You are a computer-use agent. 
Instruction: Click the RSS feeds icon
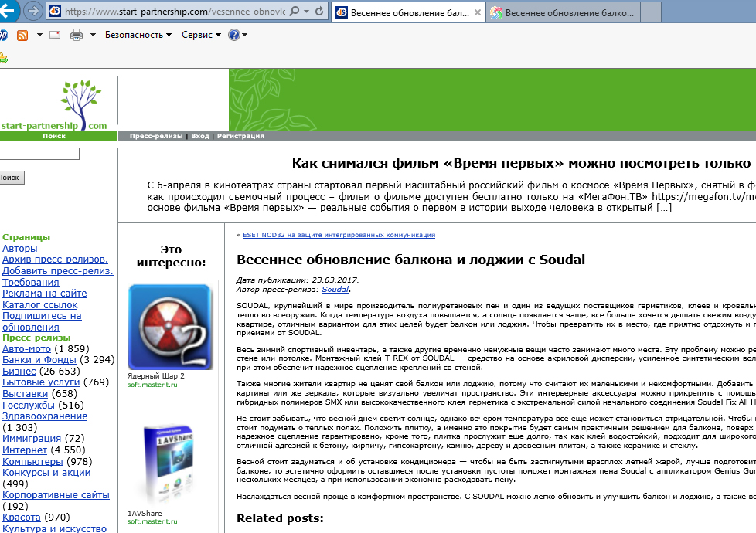point(22,35)
